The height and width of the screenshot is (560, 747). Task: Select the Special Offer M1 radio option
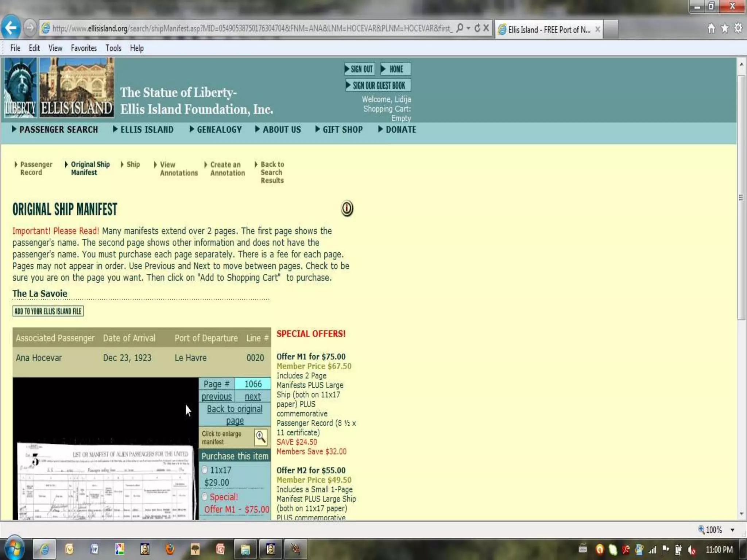[205, 497]
